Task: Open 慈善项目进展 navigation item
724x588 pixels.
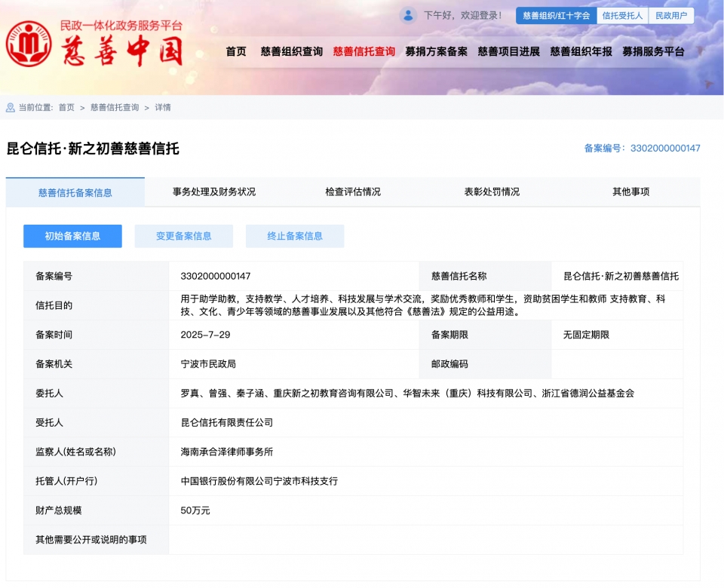Action: (x=509, y=51)
